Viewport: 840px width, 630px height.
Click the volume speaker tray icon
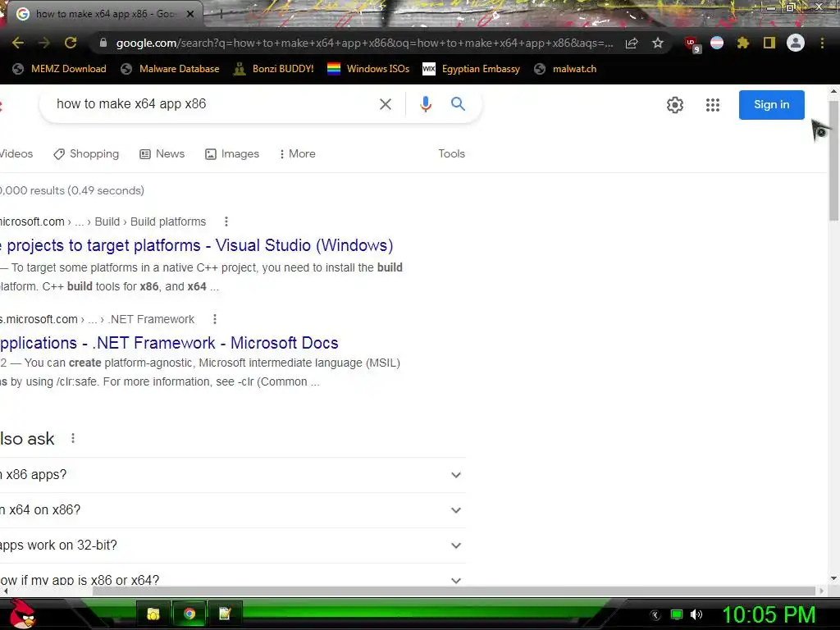696,614
